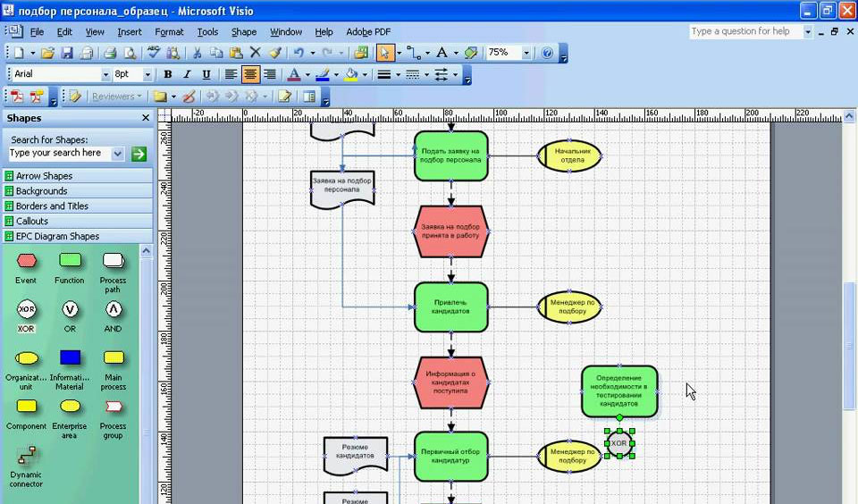Click the Dynamic connector stencil shape
The height and width of the screenshot is (504, 858).
pyautogui.click(x=26, y=456)
